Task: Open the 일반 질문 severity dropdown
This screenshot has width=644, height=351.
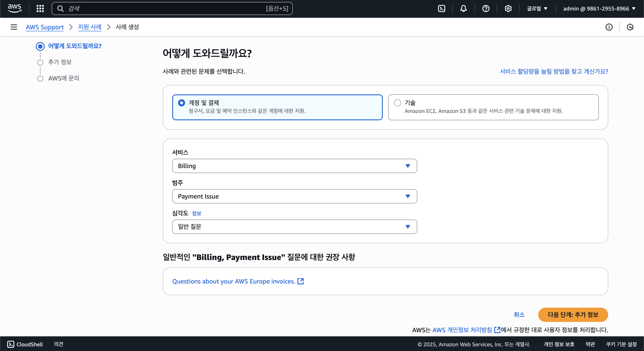Action: (294, 226)
